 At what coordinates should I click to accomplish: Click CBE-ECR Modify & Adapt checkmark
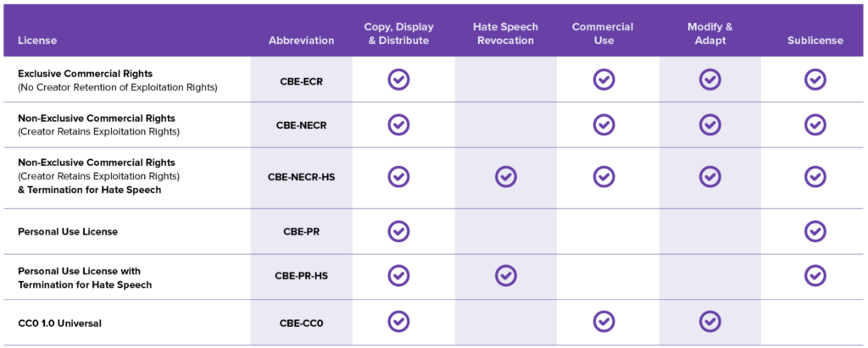[709, 80]
